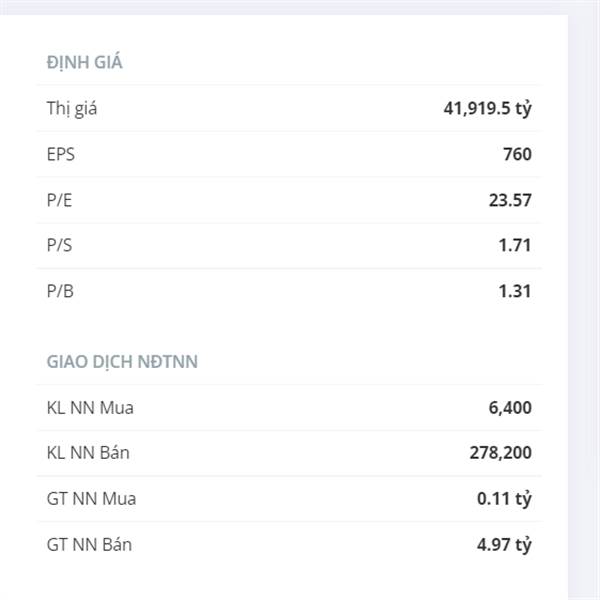Click the EPS value 760

517,154
